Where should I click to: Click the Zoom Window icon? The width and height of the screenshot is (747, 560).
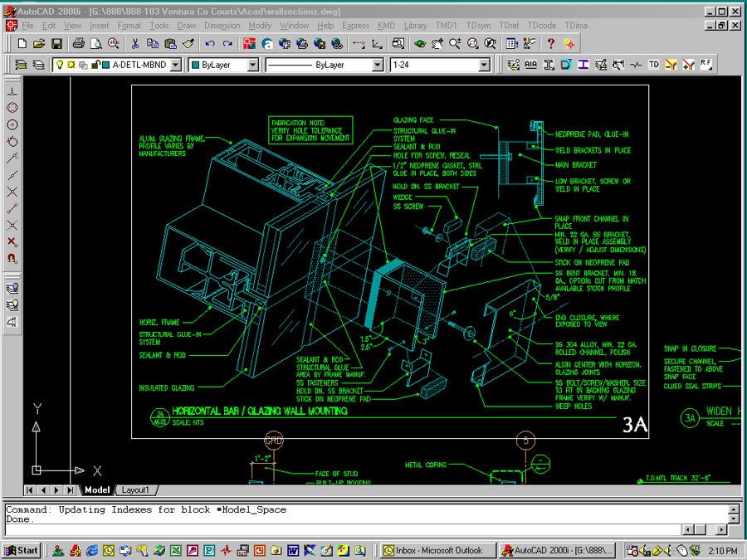472,44
